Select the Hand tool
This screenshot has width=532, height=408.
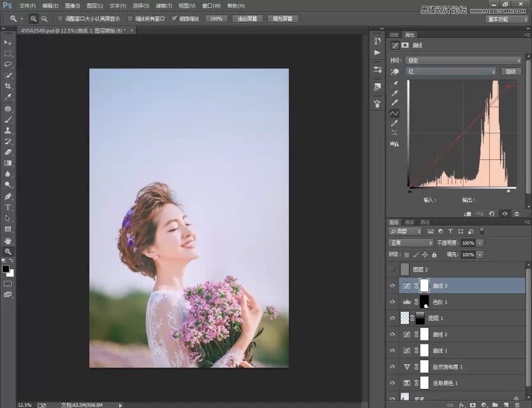[x=8, y=241]
